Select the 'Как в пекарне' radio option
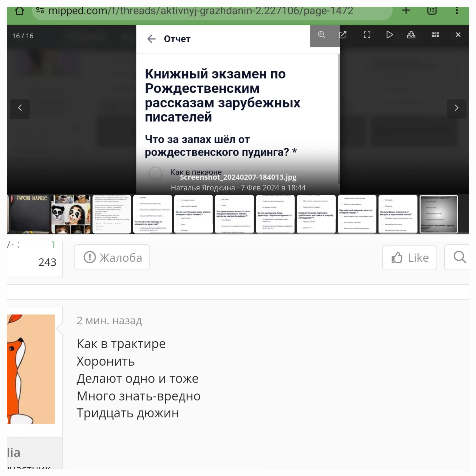 [x=156, y=173]
